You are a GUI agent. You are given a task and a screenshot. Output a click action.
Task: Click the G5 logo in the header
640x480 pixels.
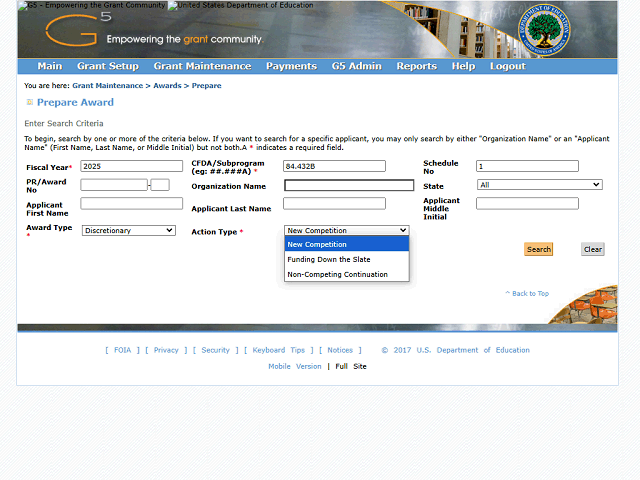click(78, 29)
